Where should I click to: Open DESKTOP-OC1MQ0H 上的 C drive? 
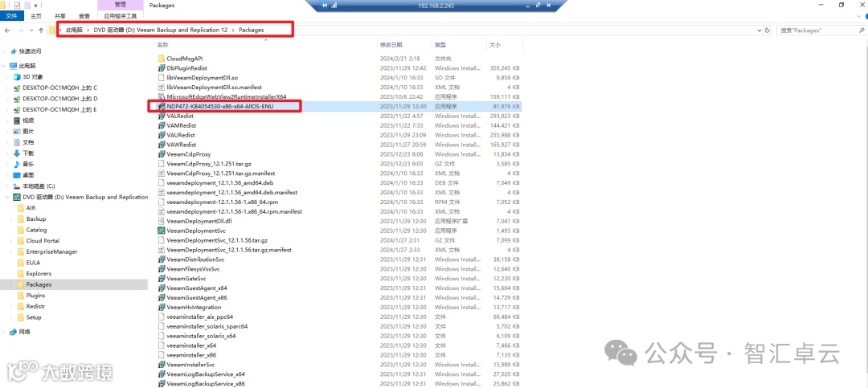pos(59,88)
